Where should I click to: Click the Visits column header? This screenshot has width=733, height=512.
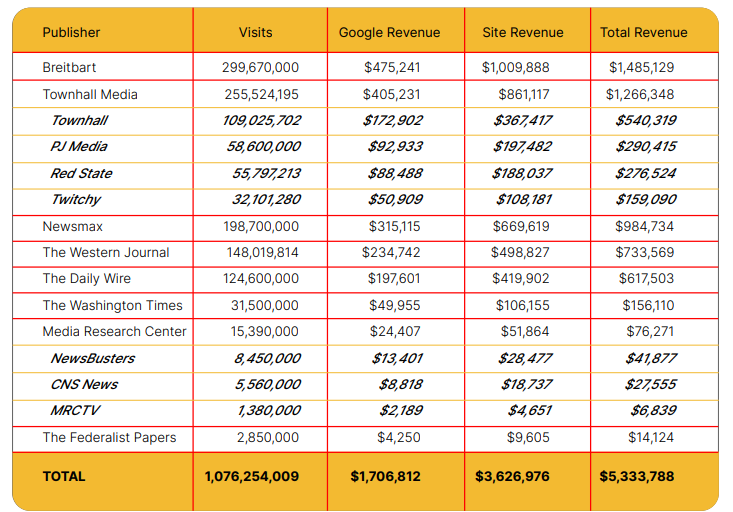256,32
